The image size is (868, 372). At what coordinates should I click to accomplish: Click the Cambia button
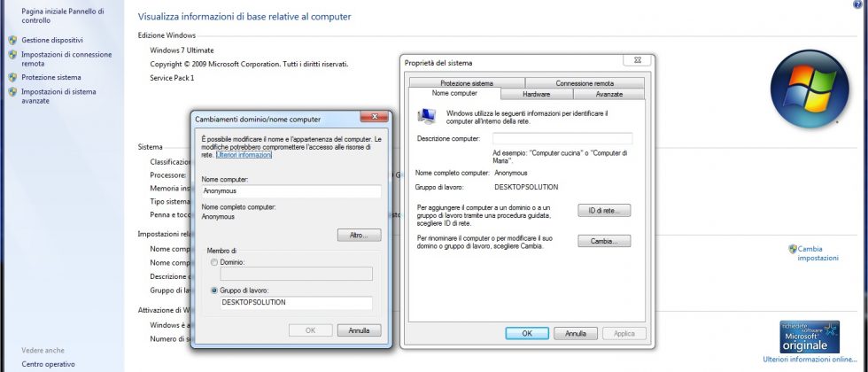tap(604, 241)
